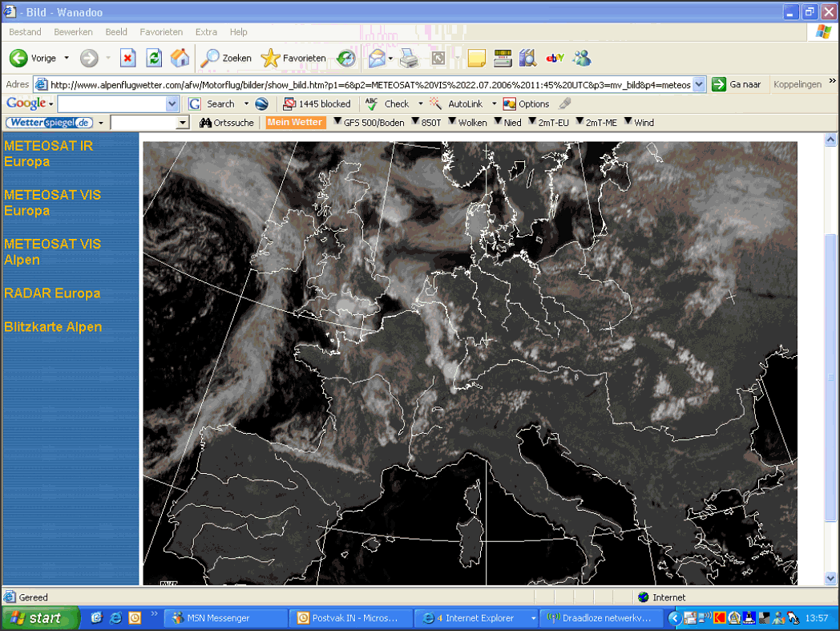Open the Extra menu

tap(206, 32)
